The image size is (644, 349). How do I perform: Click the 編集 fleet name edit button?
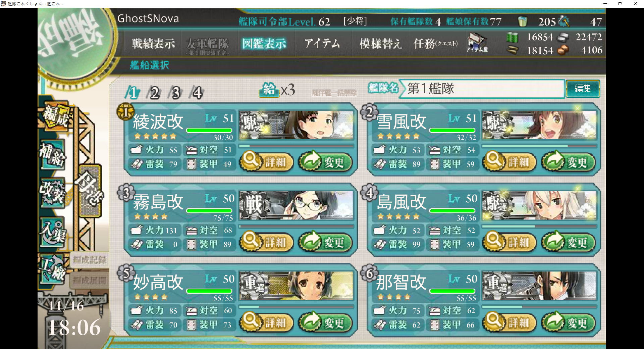tap(583, 89)
